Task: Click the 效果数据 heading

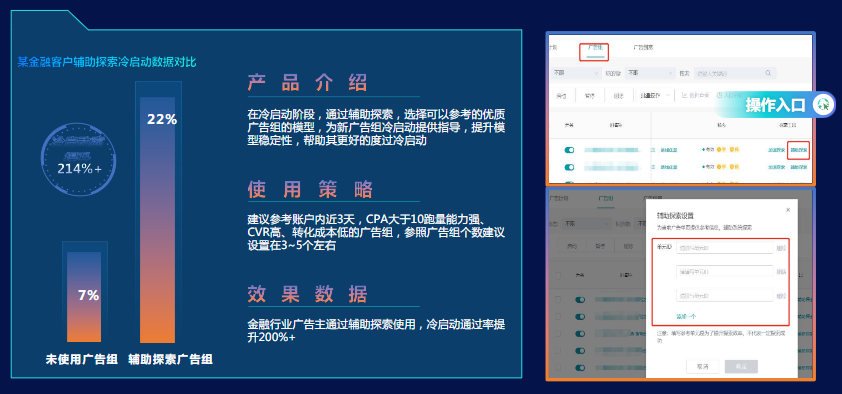Action: click(x=307, y=295)
